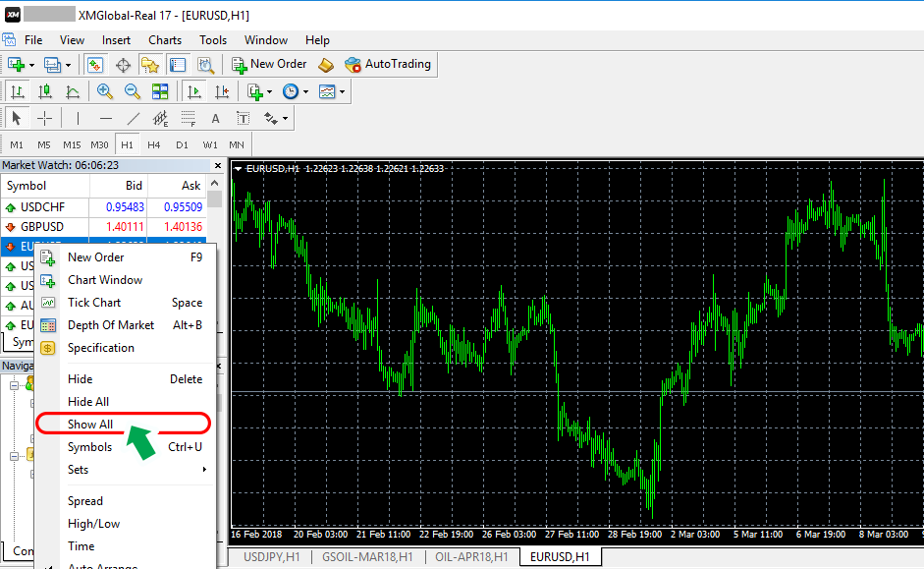The image size is (924, 569).
Task: Close the Market Watch panel
Action: tap(218, 166)
